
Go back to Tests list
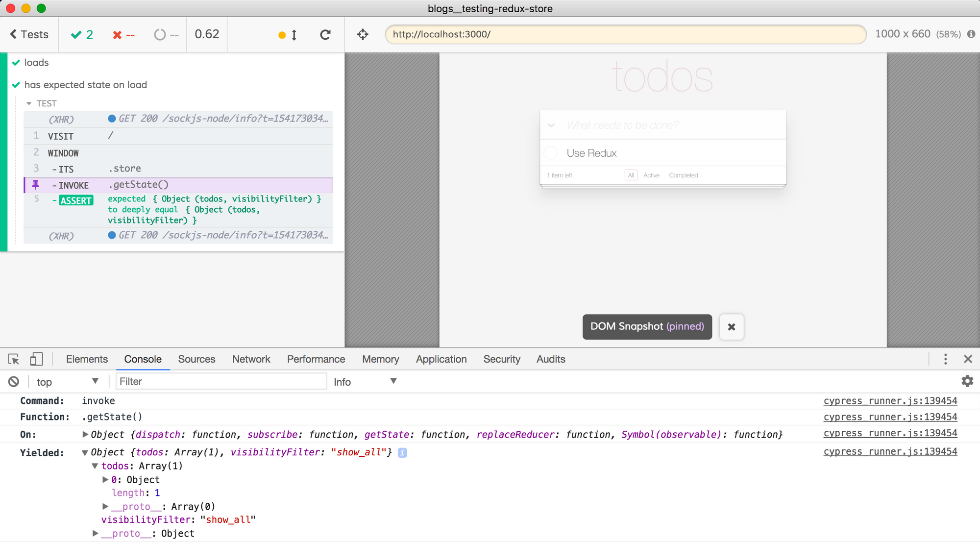click(x=29, y=34)
